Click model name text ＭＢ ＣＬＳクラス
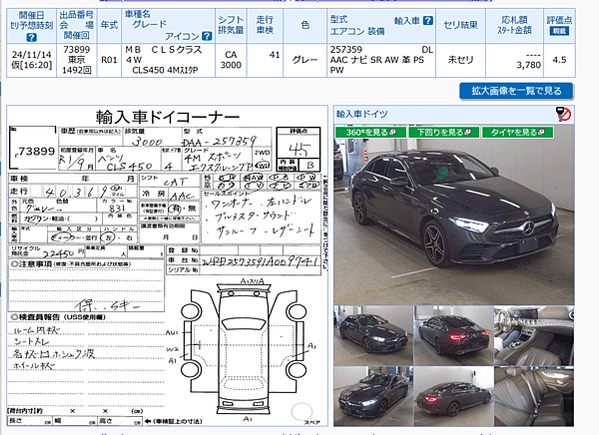Screen dimensions: 599x435 (164, 50)
